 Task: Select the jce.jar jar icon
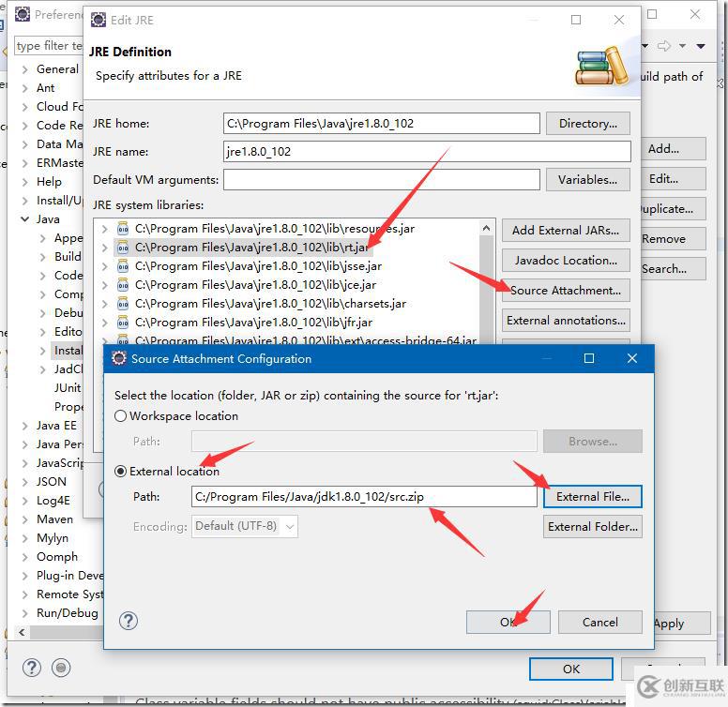pos(123,285)
